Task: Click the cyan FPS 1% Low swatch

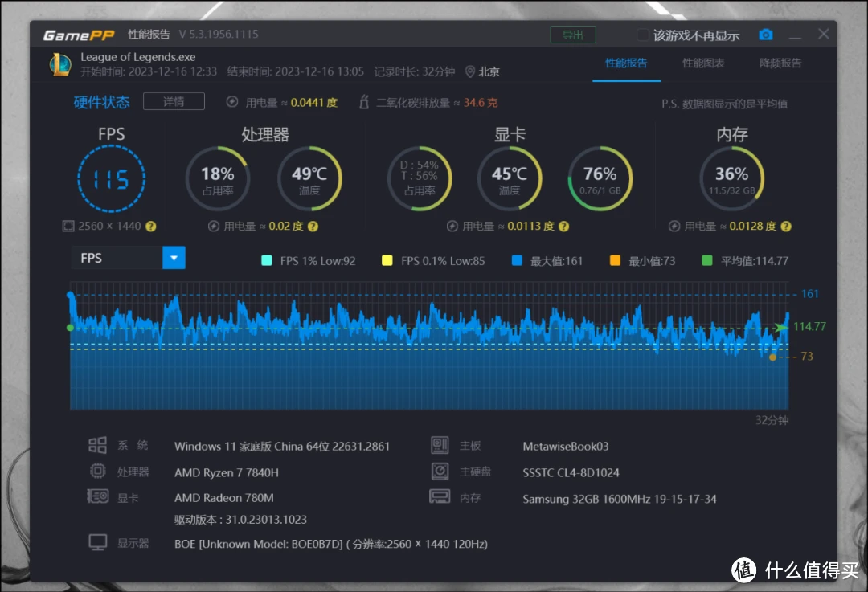Action: pyautogui.click(x=267, y=260)
